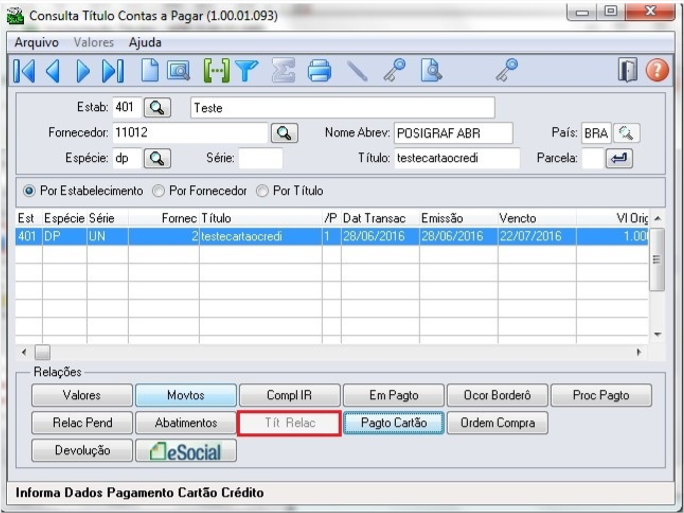Click the screen magnifier search icon
Image resolution: width=684 pixels, height=513 pixels.
(x=179, y=71)
